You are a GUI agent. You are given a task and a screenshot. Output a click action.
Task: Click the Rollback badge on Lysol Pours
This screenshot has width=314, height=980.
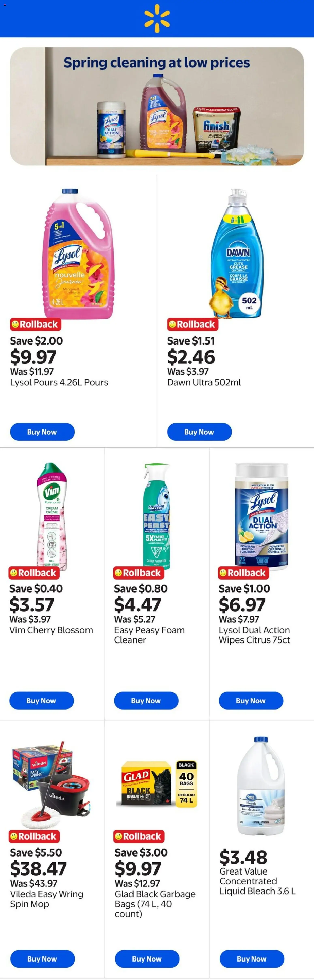point(35,324)
